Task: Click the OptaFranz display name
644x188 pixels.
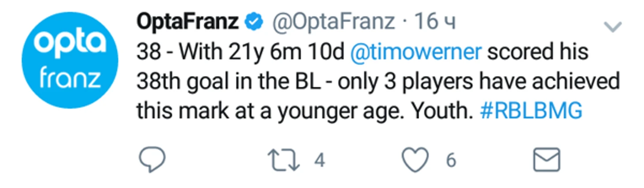Action: click(188, 22)
